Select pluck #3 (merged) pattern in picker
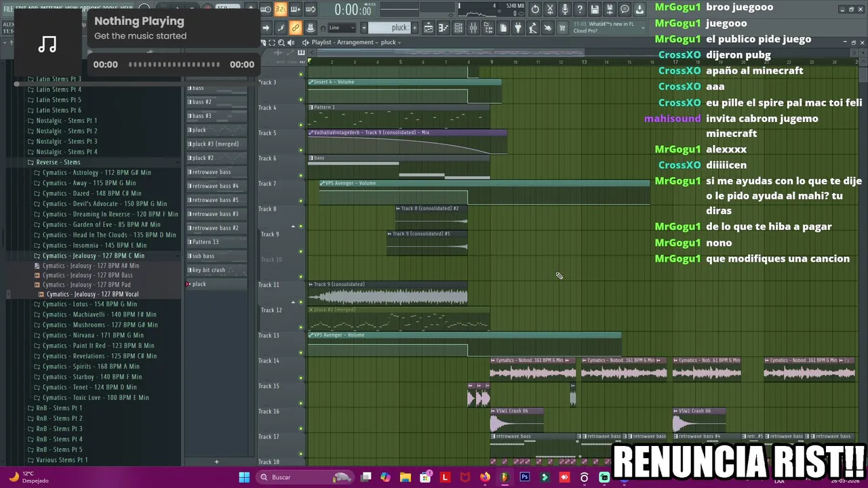The height and width of the screenshot is (488, 868). coord(216,144)
